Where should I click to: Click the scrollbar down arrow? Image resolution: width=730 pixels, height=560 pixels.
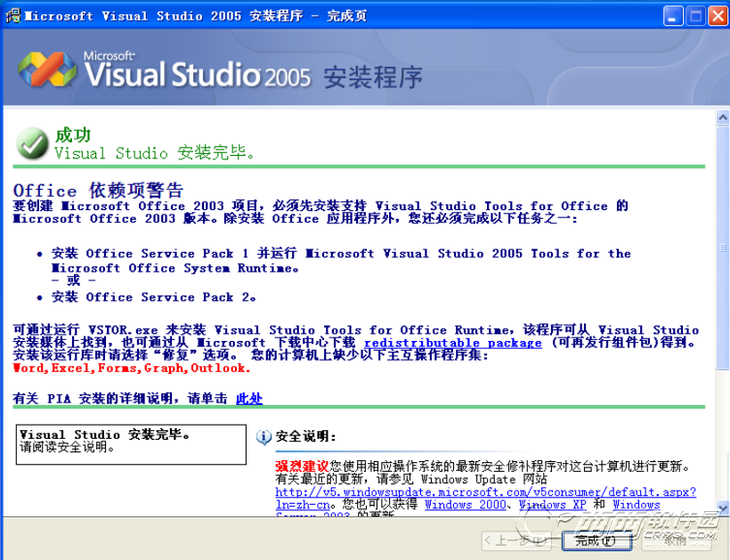pos(723,507)
